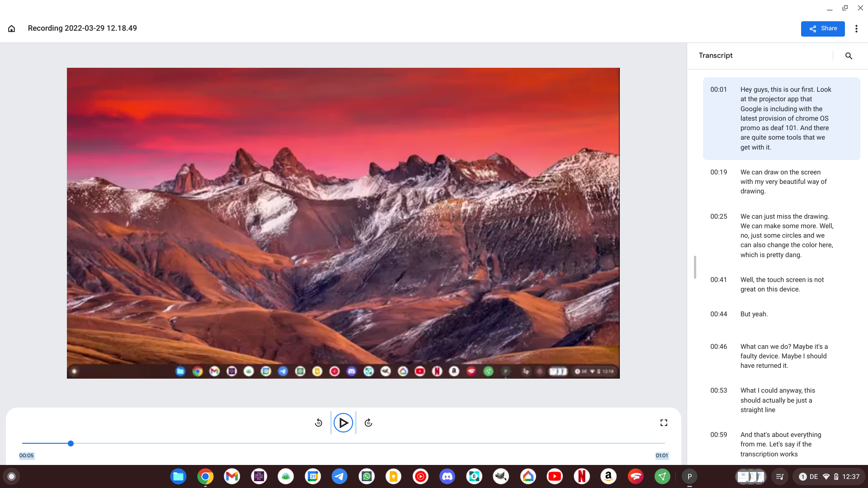Open Discord from the shelf
The width and height of the screenshot is (868, 488).
point(447,476)
